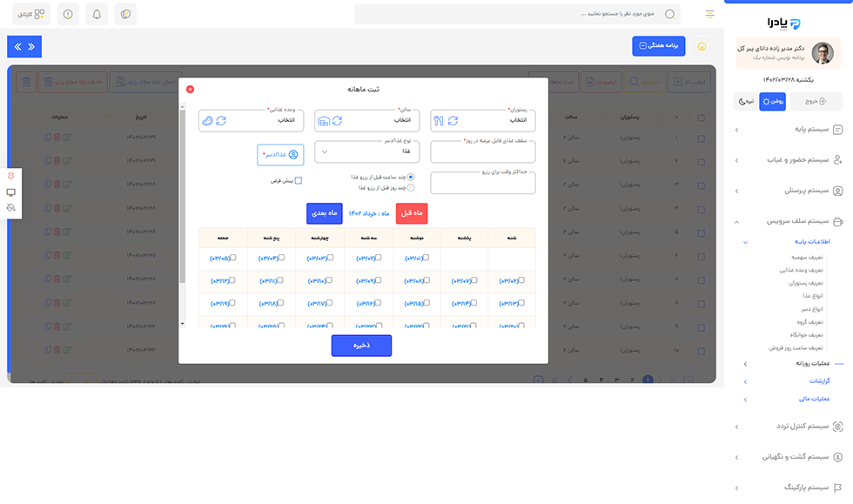This screenshot has height=504, width=853.
Task: Open انواع غذا menu item
Action: 813,296
